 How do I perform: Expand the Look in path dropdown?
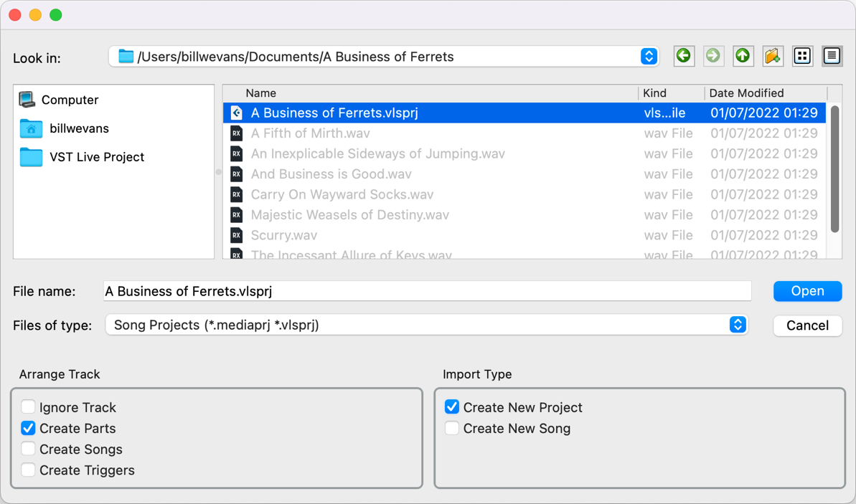(649, 57)
